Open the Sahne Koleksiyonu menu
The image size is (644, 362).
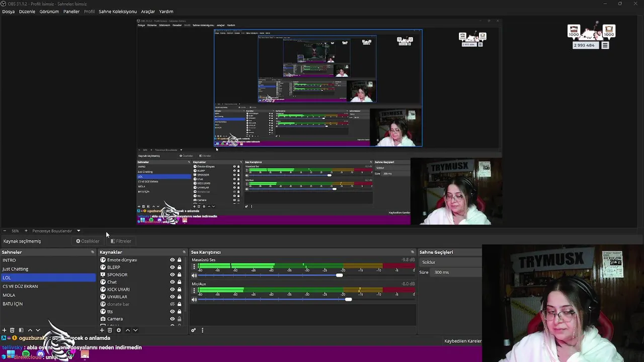(118, 12)
